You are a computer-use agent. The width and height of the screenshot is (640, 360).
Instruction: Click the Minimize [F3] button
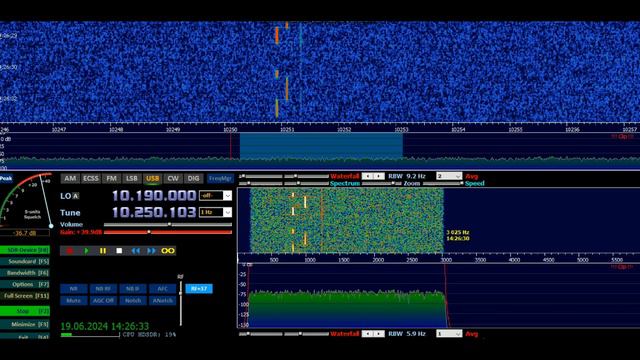(x=24, y=324)
